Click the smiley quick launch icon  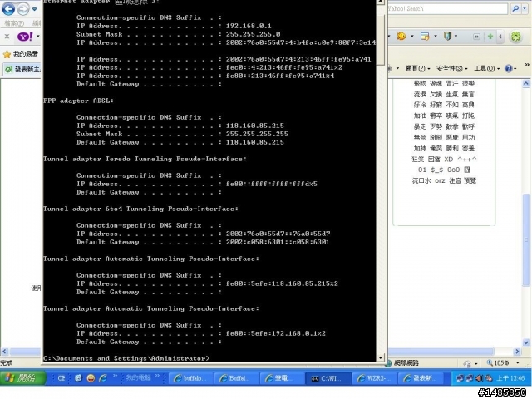click(x=91, y=378)
